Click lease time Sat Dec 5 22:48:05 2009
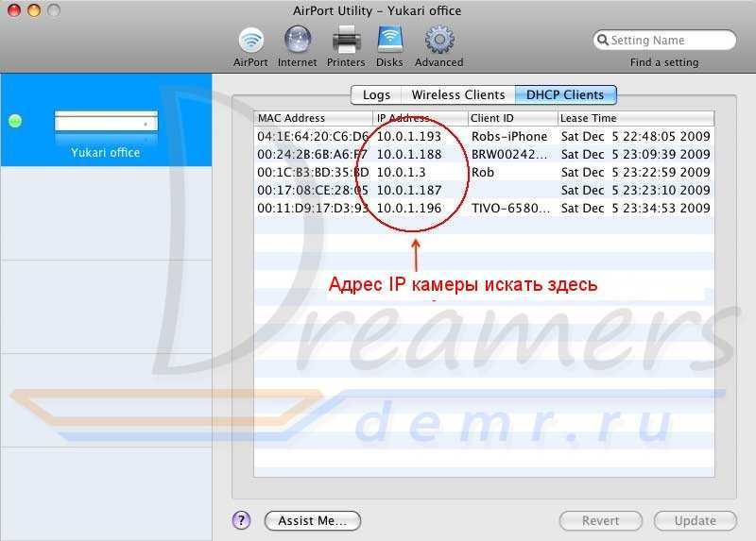 [635, 136]
